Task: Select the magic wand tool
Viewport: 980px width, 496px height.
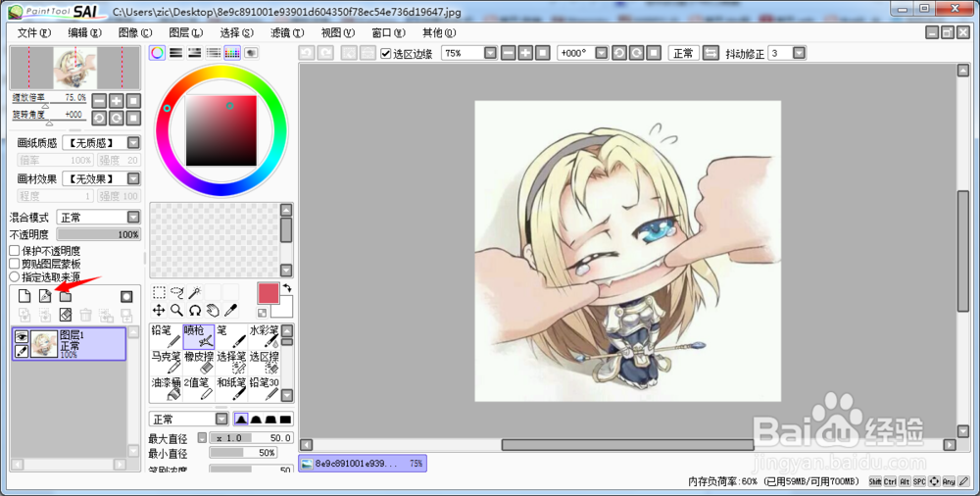Action: click(195, 293)
